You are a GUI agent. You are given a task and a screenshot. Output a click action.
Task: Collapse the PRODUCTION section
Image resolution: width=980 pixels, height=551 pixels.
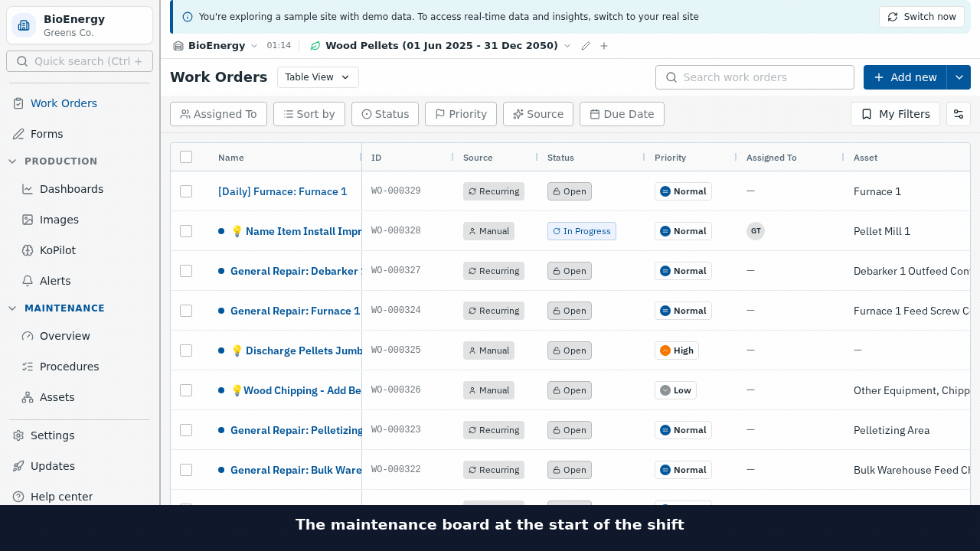[12, 161]
